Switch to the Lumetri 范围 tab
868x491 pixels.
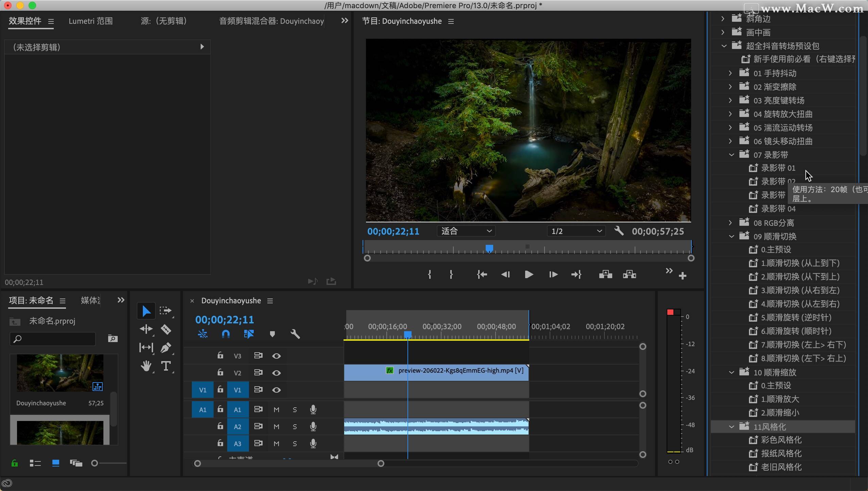click(90, 21)
